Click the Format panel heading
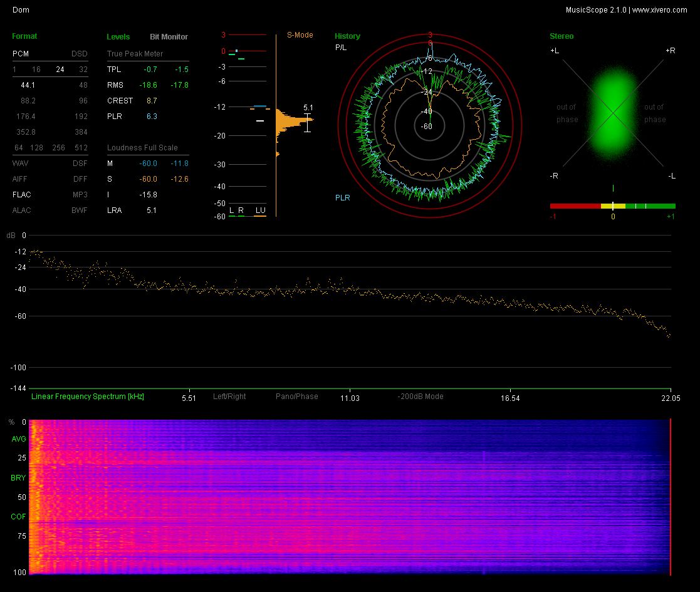 tap(24, 36)
